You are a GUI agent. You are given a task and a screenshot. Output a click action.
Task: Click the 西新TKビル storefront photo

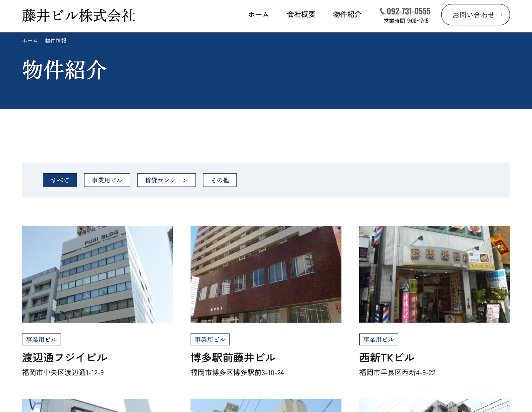434,274
